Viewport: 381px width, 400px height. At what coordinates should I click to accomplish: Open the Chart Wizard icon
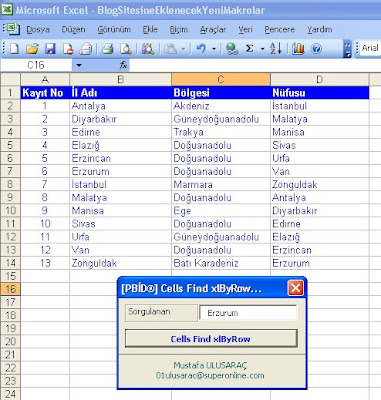pyautogui.click(x=298, y=49)
